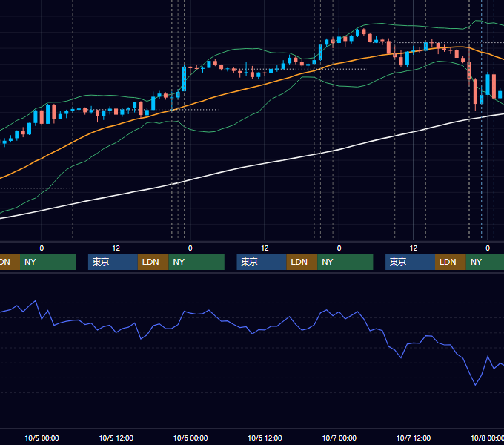Click the 10/7 12:00 date label

point(414,438)
